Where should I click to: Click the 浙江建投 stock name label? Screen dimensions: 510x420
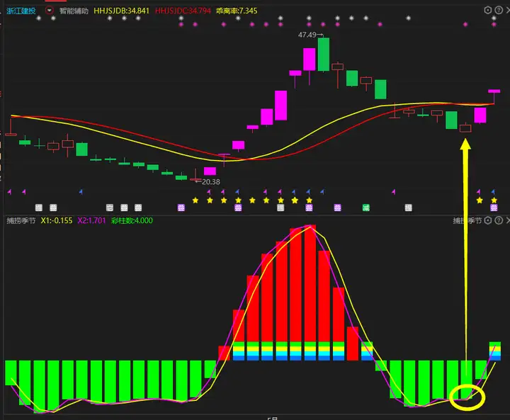[21, 11]
